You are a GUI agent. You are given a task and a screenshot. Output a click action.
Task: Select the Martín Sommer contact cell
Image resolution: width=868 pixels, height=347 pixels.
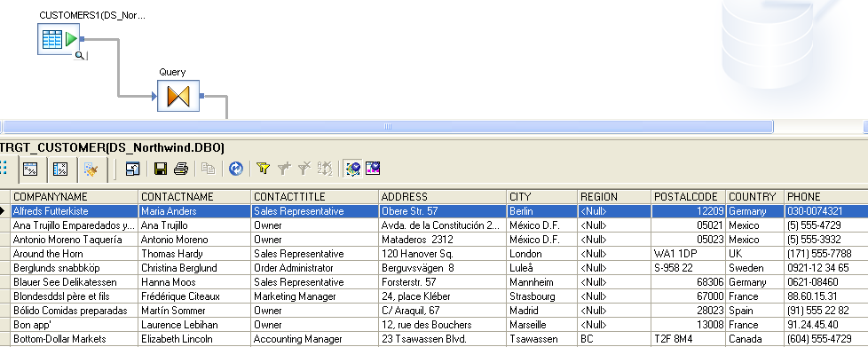(x=195, y=311)
